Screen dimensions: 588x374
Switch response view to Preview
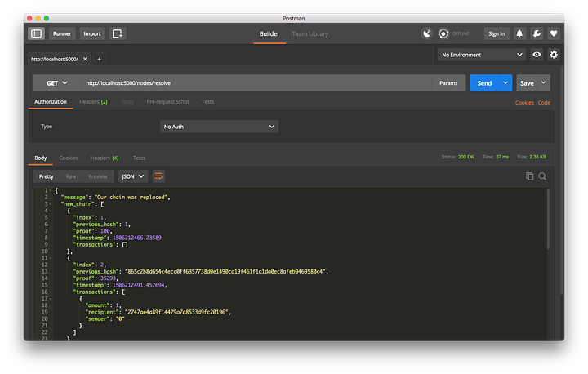(x=98, y=176)
